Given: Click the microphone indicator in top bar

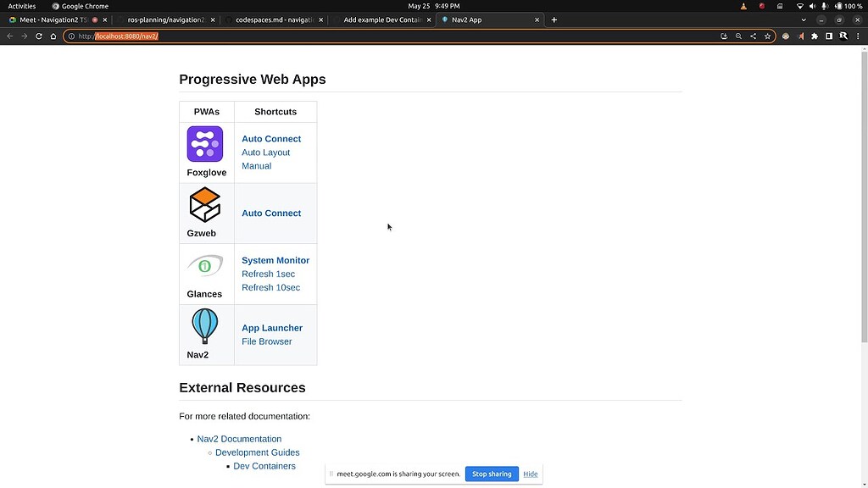Looking at the screenshot, I should 824,6.
